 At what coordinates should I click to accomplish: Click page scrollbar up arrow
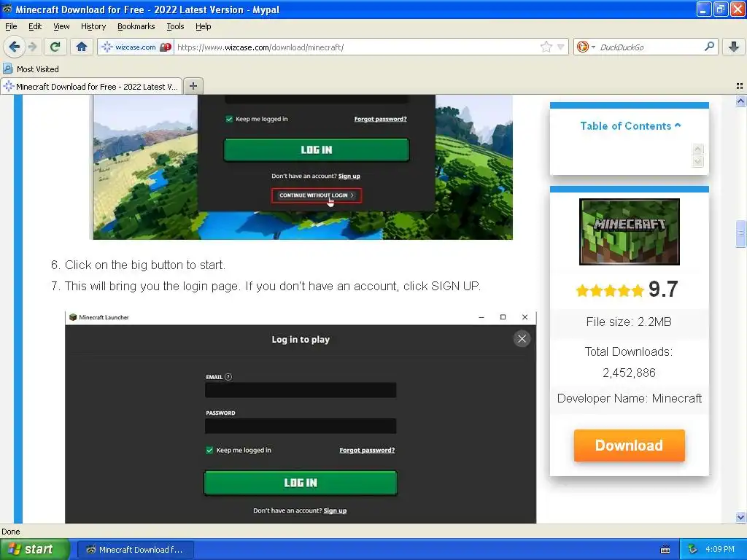[x=740, y=101]
